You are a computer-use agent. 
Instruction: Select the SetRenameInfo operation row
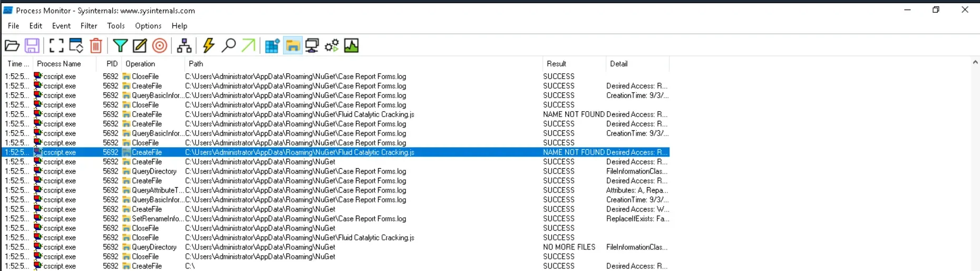[x=336, y=219]
